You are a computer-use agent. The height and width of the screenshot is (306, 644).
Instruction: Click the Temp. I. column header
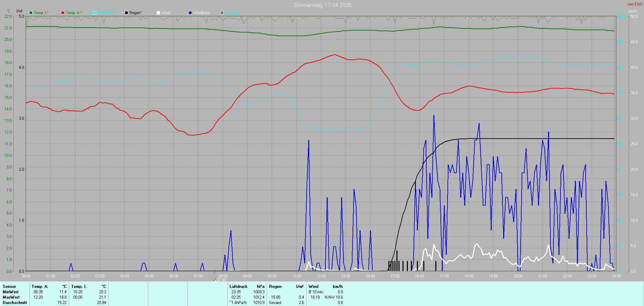coord(79,287)
